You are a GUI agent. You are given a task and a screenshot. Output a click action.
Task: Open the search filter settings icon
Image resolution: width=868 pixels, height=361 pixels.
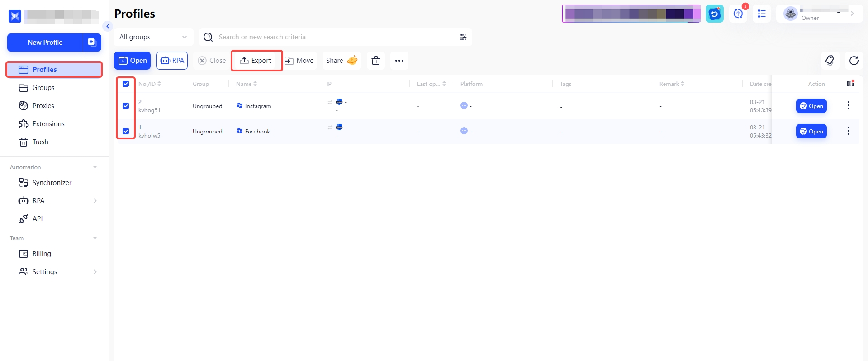pyautogui.click(x=463, y=37)
